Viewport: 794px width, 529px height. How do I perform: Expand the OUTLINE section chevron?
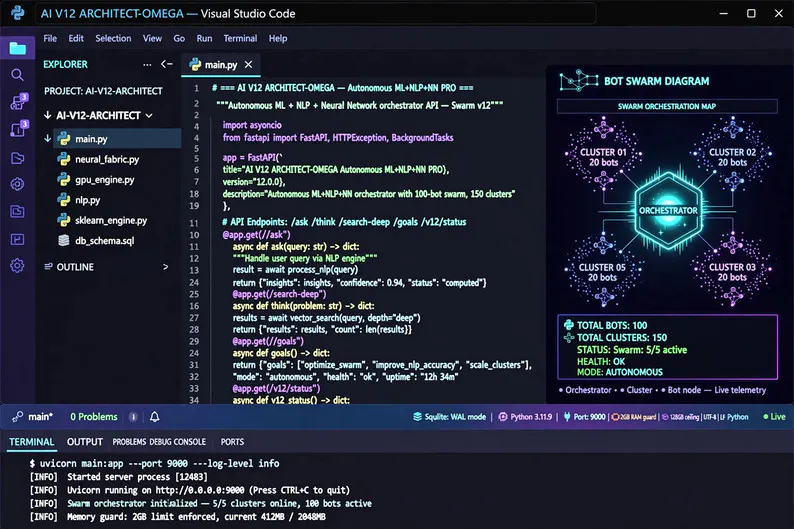[x=165, y=267]
